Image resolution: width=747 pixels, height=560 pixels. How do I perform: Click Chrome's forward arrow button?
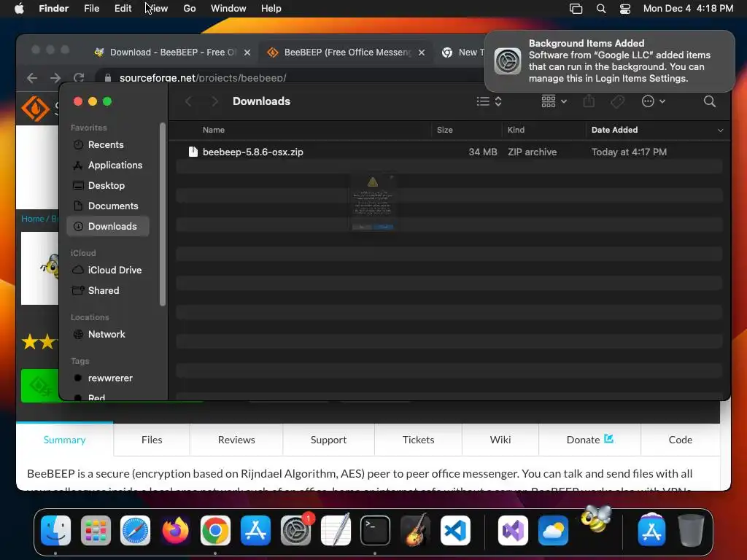tap(55, 77)
